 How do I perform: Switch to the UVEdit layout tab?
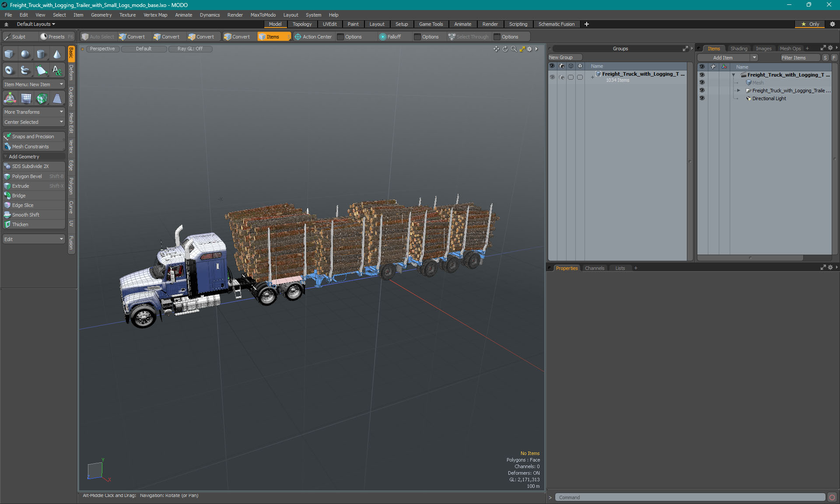click(x=329, y=24)
